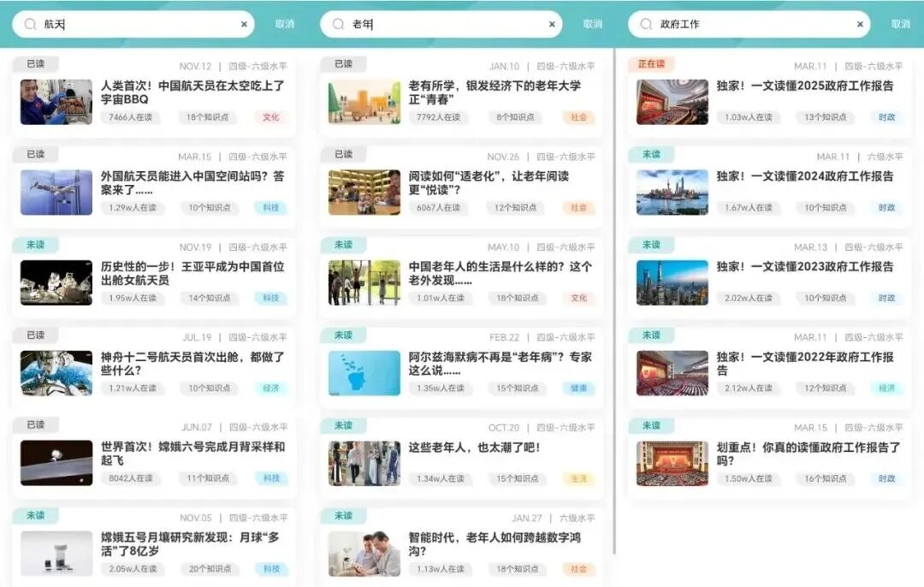Focus the 航天 search input field
924x587 pixels.
(x=133, y=24)
